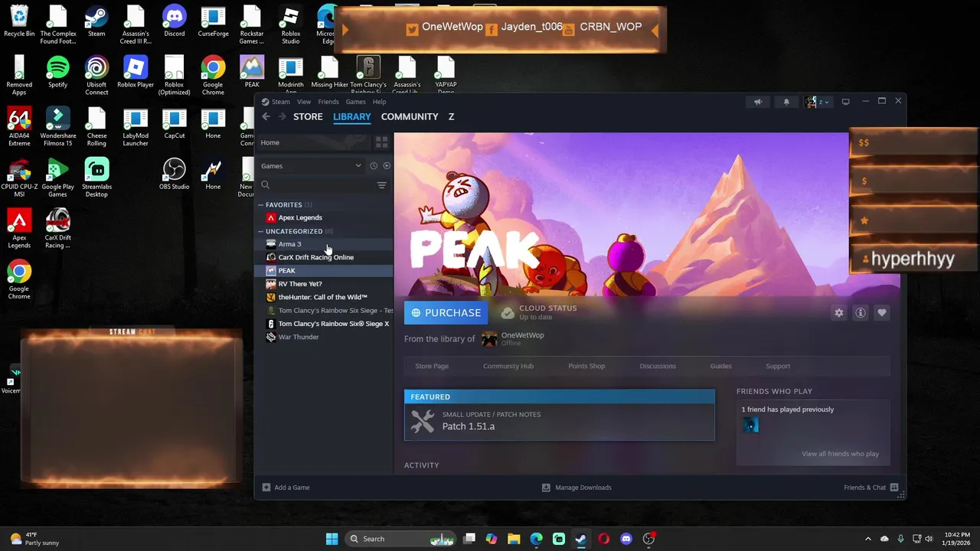Switch library to grid collections view
This screenshot has height=551, width=980.
tap(381, 142)
